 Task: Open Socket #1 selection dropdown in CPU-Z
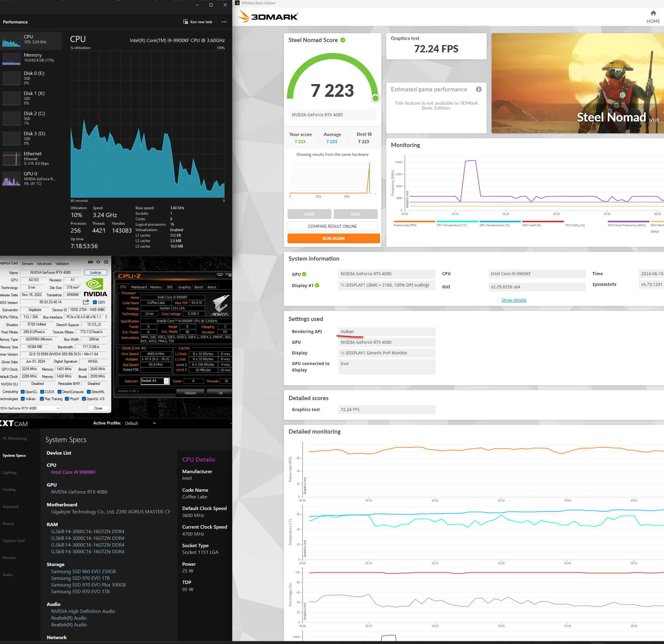click(155, 381)
